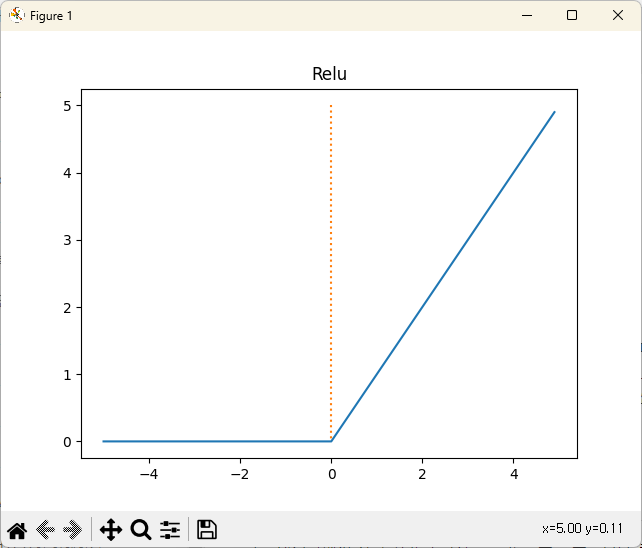The height and width of the screenshot is (548, 642).
Task: Maximize the Figure 1 window
Action: point(572,15)
